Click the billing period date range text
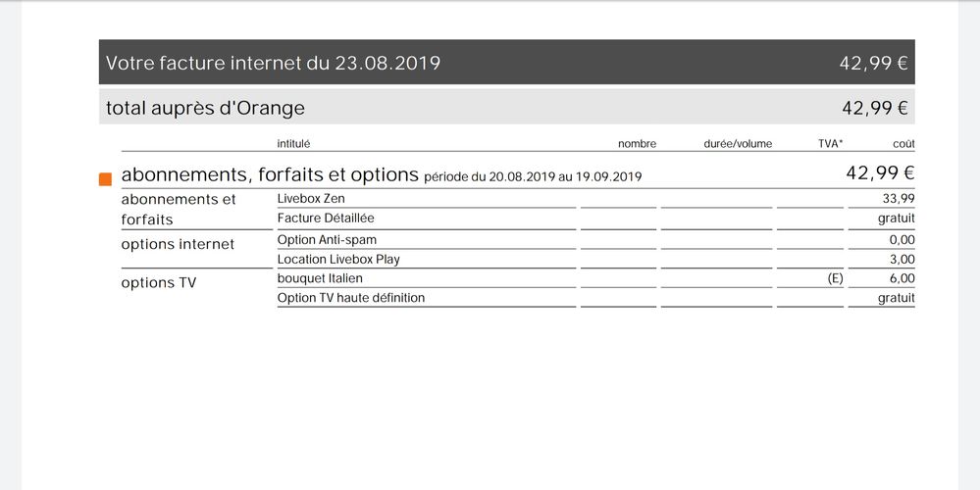The height and width of the screenshot is (490, 980). point(533,177)
